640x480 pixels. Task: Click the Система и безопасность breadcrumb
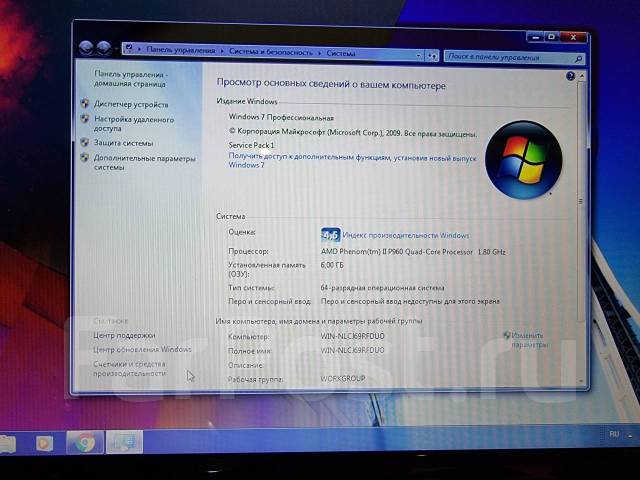(x=271, y=52)
